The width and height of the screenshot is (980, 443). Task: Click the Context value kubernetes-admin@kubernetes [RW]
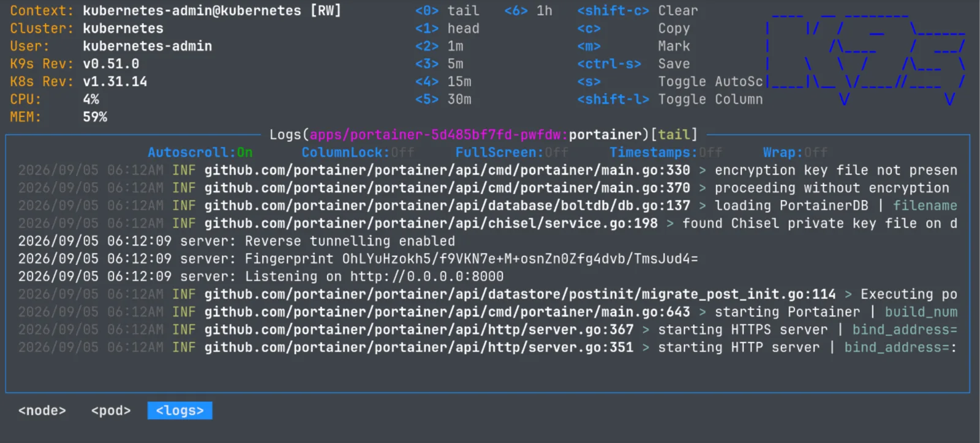pos(212,11)
